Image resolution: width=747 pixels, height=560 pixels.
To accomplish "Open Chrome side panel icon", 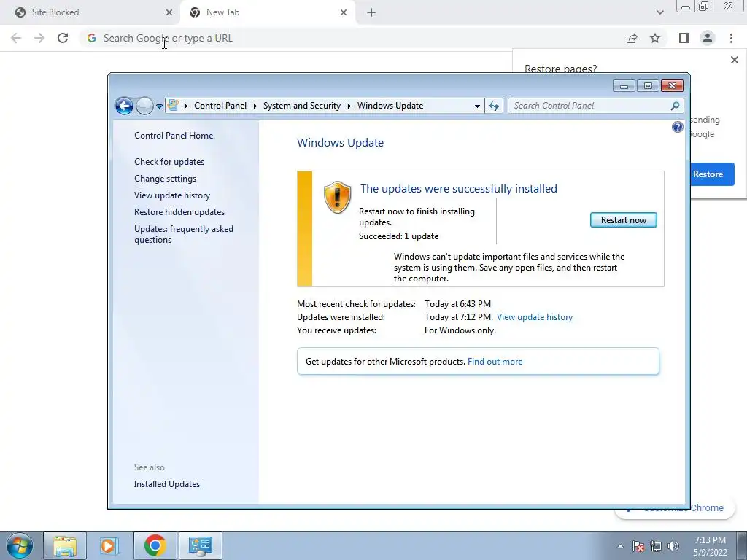I will click(684, 38).
